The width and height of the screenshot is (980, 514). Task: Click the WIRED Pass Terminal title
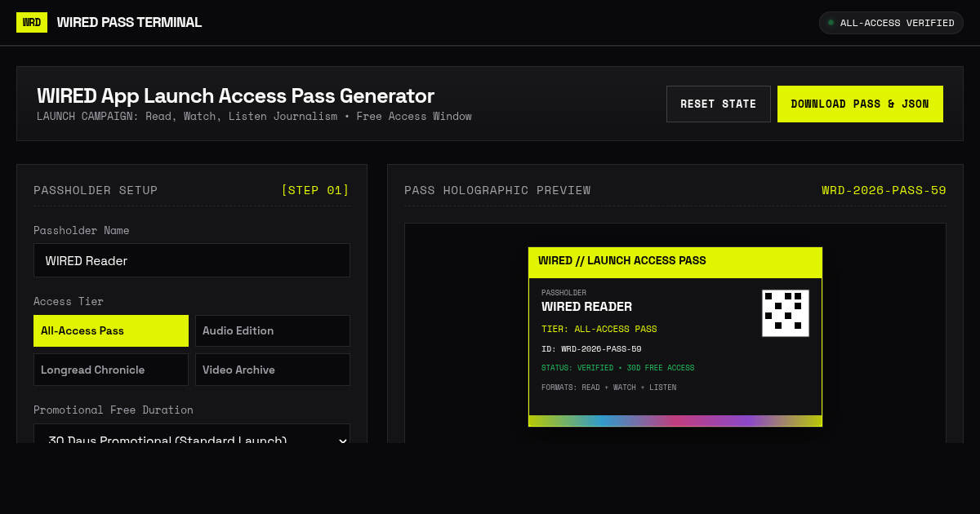coord(129,22)
